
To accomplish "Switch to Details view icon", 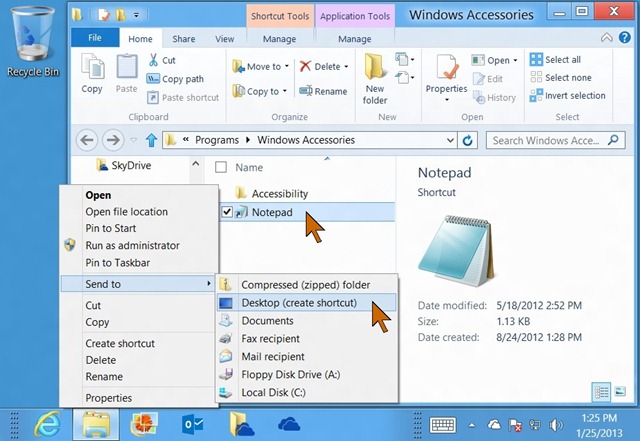I will 601,392.
